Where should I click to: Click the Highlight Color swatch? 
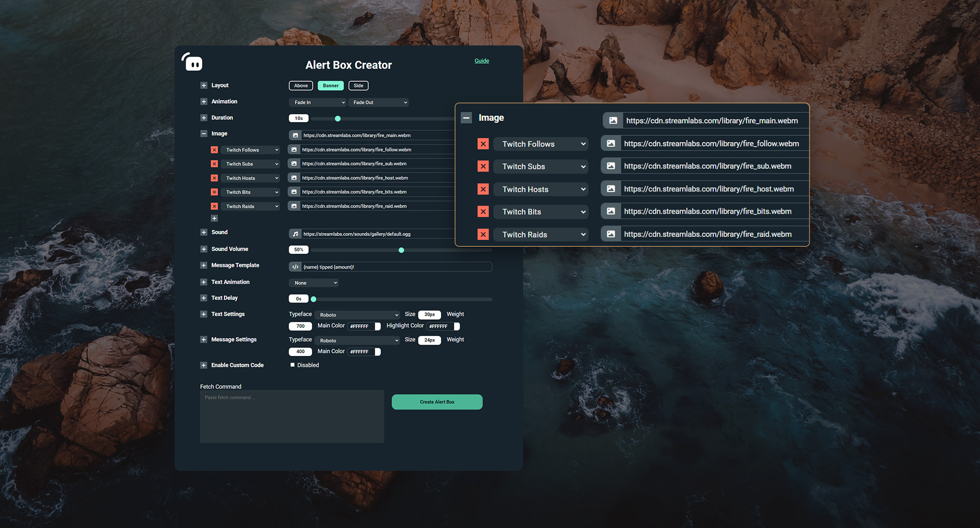pyautogui.click(x=457, y=326)
